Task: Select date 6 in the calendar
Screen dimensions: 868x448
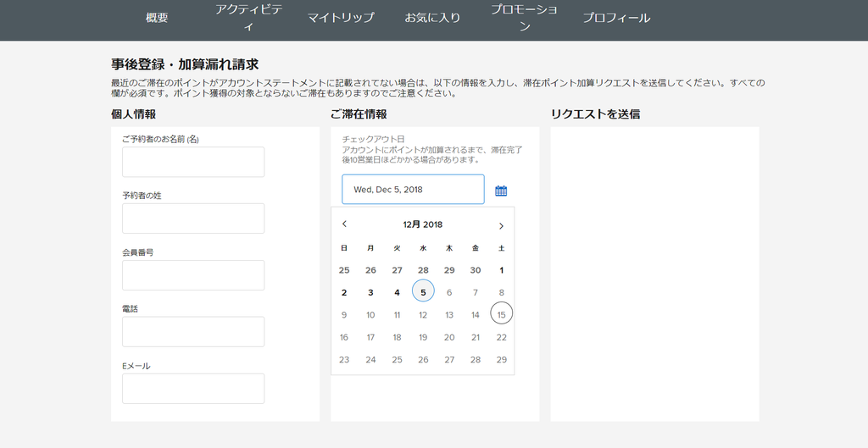Action: coord(449,292)
